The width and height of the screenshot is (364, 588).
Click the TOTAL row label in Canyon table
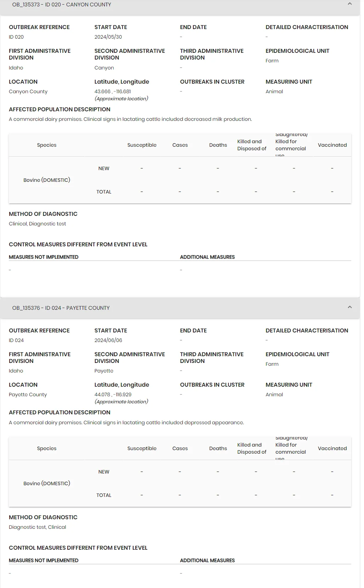[104, 192]
